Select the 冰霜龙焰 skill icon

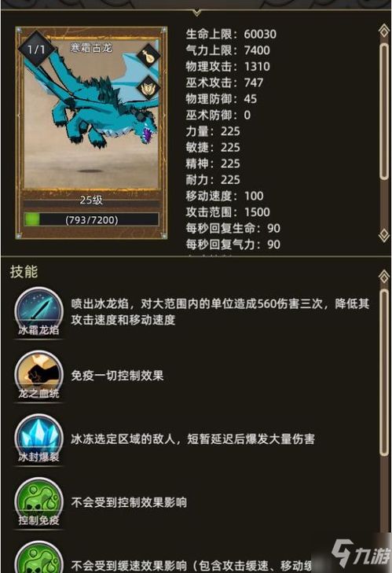(38, 313)
